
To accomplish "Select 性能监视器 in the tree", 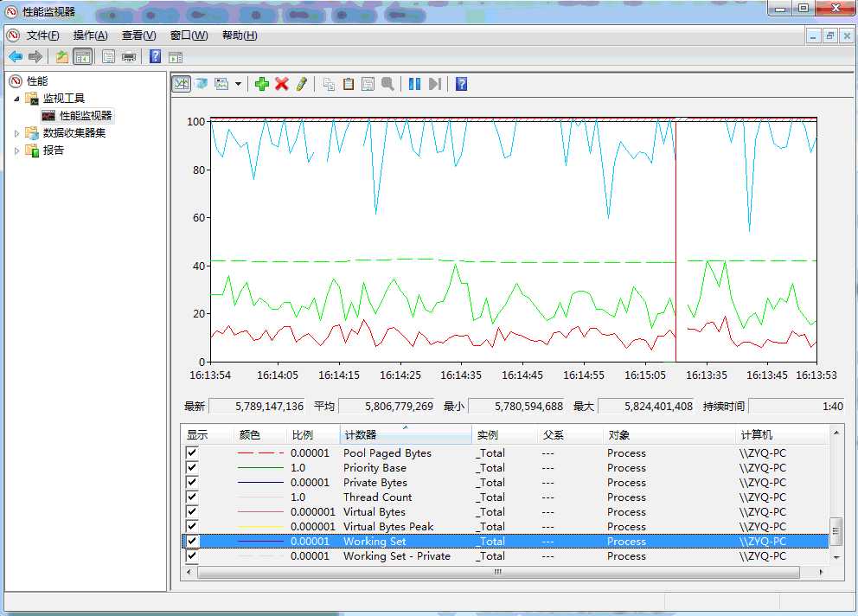I will coord(86,116).
